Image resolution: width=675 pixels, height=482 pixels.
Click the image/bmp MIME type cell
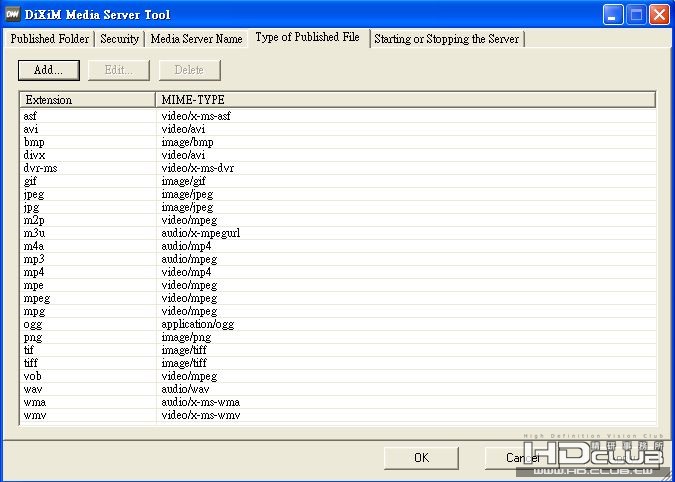click(187, 142)
